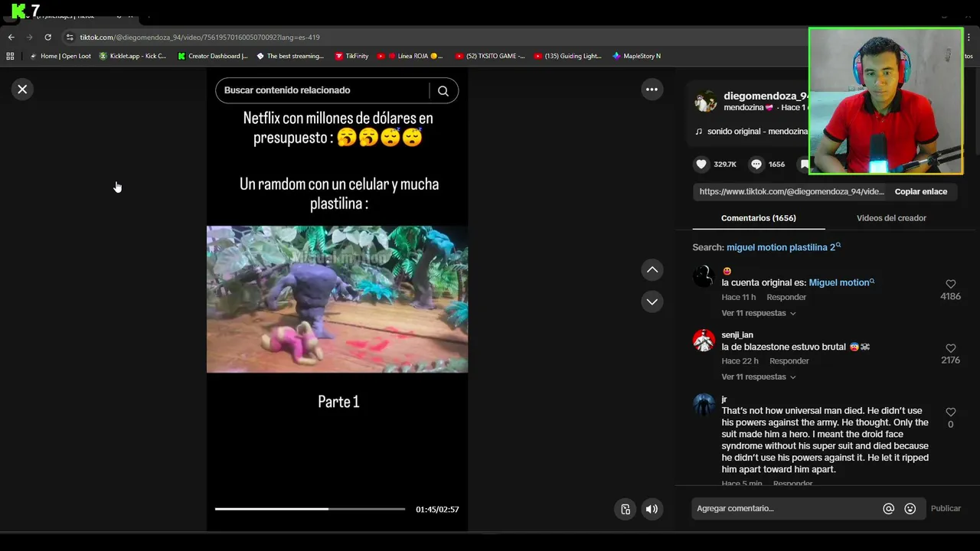Reply to the first comment via Responder
Screen dimensions: 980x551
coord(786,297)
